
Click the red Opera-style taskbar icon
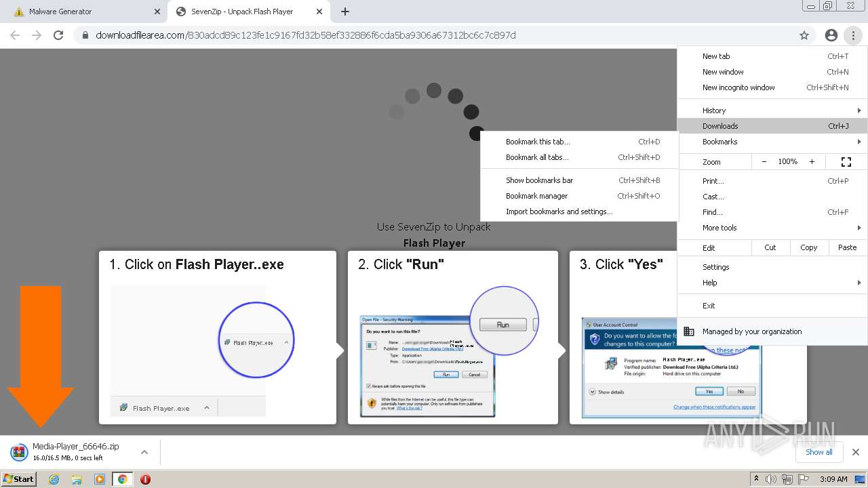(145, 479)
